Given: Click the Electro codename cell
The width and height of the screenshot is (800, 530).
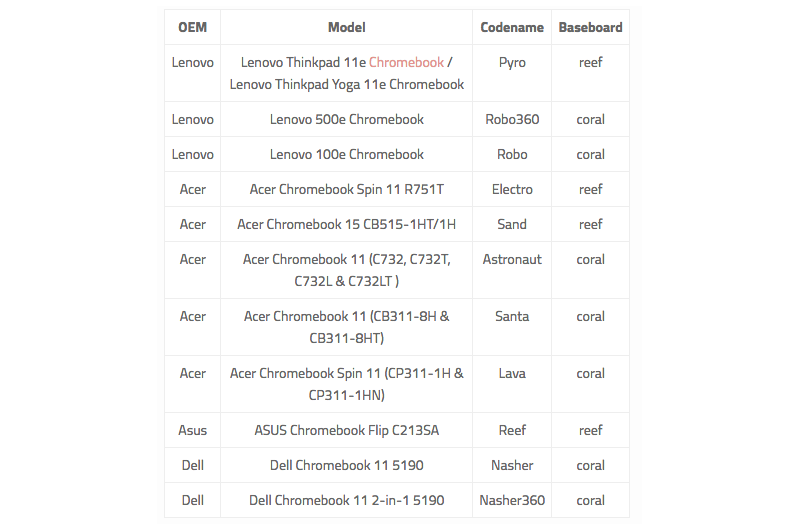Looking at the screenshot, I should [x=512, y=189].
